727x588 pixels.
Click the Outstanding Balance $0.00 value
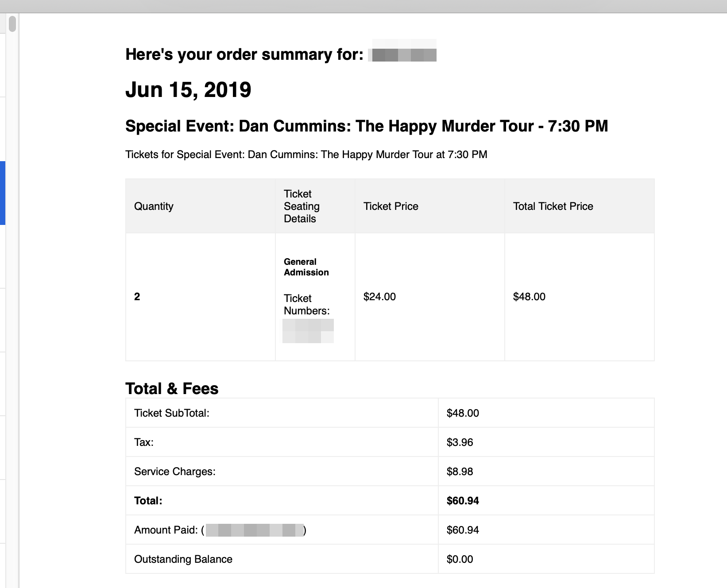[x=460, y=559]
